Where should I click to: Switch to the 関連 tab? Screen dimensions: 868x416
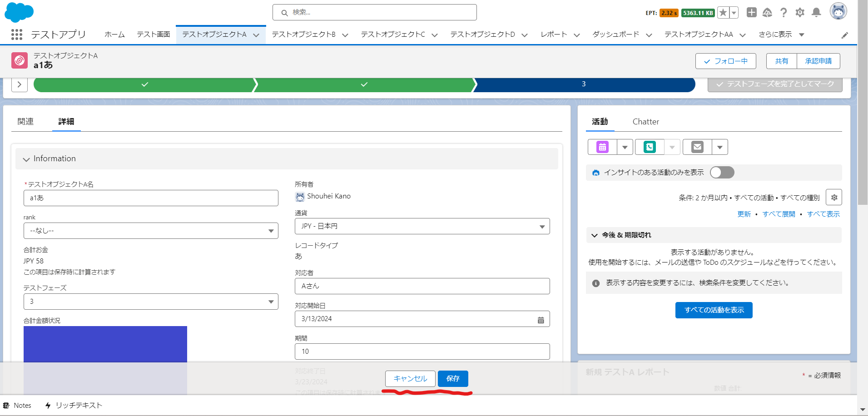(25, 122)
